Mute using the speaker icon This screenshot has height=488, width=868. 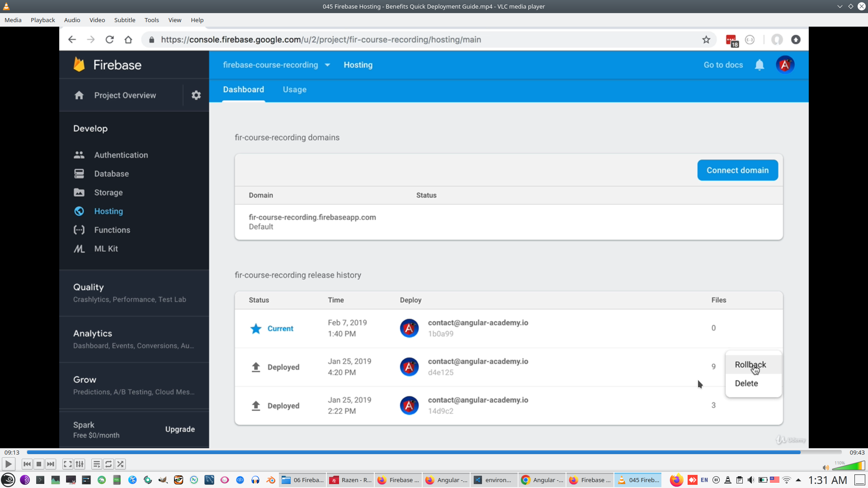(x=826, y=468)
